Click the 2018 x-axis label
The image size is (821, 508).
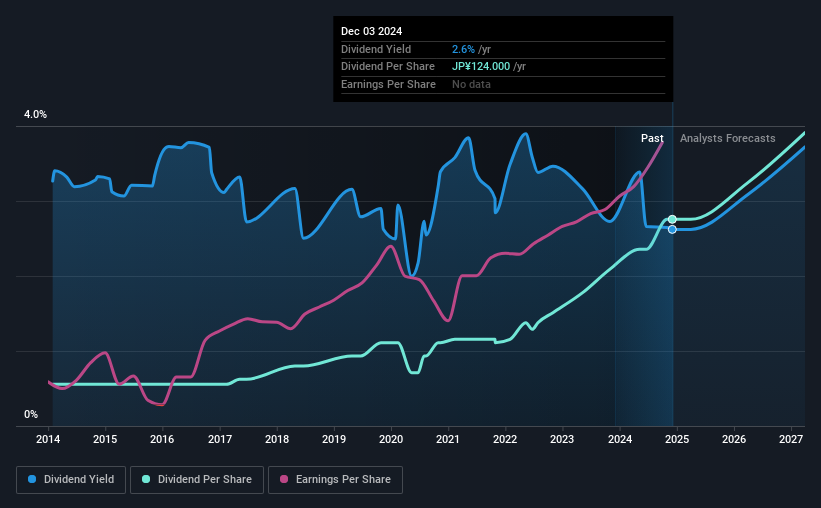pos(276,439)
